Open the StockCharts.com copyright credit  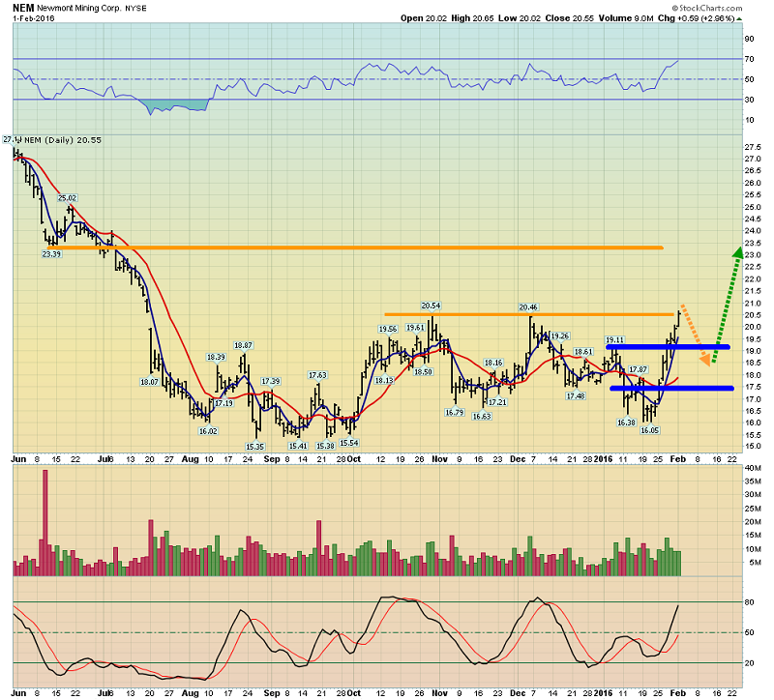tap(707, 8)
